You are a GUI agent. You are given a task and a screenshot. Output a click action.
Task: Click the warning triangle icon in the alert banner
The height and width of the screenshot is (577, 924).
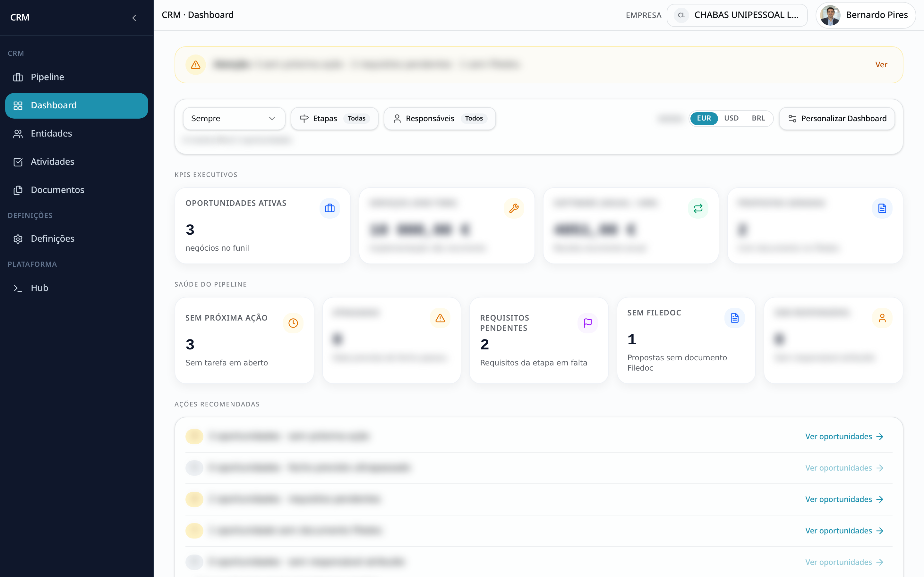195,64
